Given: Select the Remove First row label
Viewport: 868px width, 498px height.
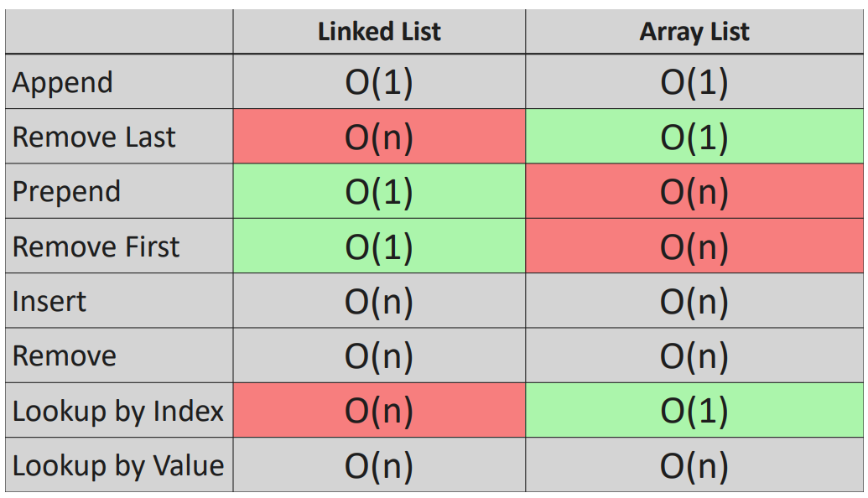Looking at the screenshot, I should point(96,246).
